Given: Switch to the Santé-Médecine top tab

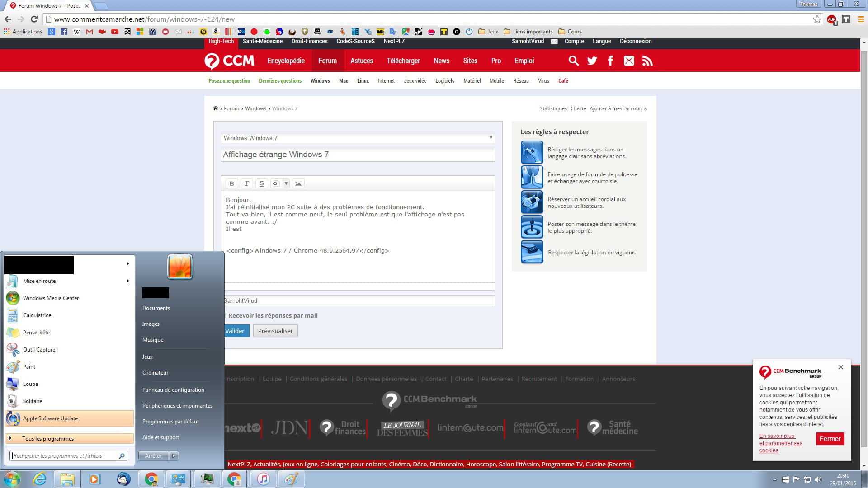Looking at the screenshot, I should point(262,41).
